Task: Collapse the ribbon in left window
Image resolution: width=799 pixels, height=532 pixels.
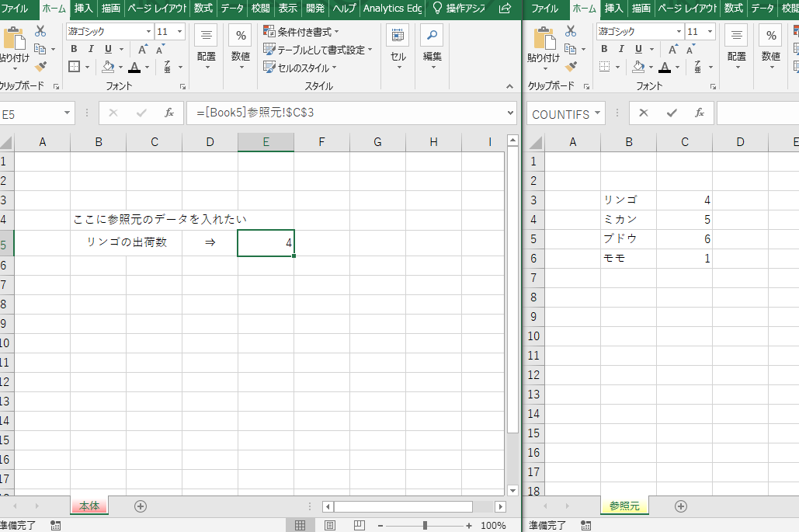Action: click(509, 87)
